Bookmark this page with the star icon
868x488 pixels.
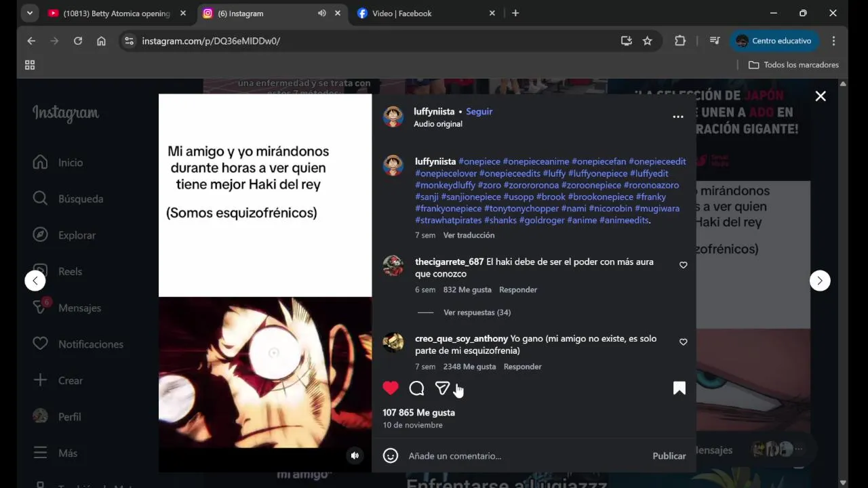pyautogui.click(x=648, y=41)
